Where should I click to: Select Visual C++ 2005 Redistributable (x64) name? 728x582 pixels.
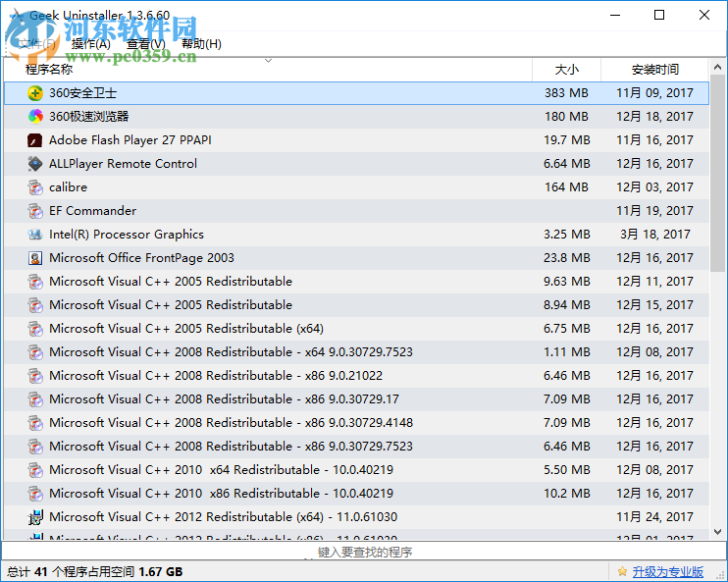(186, 329)
